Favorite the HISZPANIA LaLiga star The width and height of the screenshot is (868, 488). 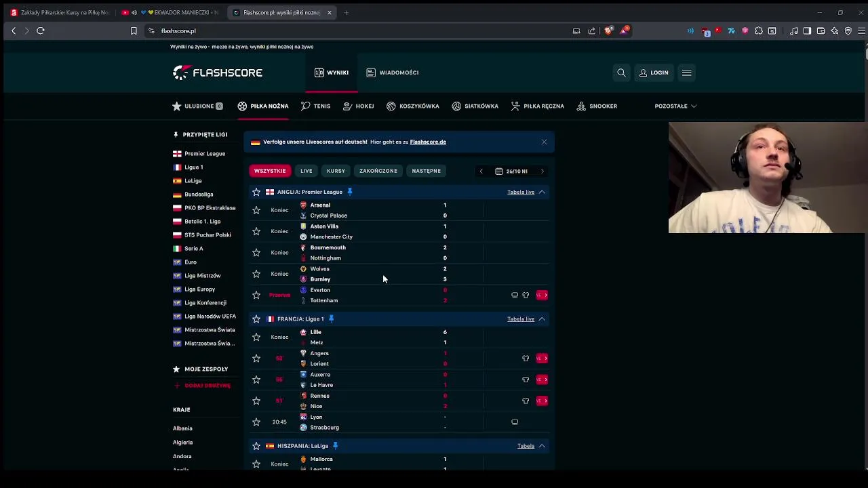[x=256, y=446]
